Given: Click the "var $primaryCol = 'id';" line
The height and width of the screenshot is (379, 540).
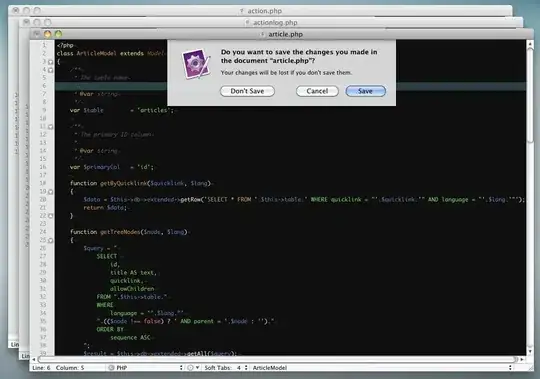Looking at the screenshot, I should [112, 167].
